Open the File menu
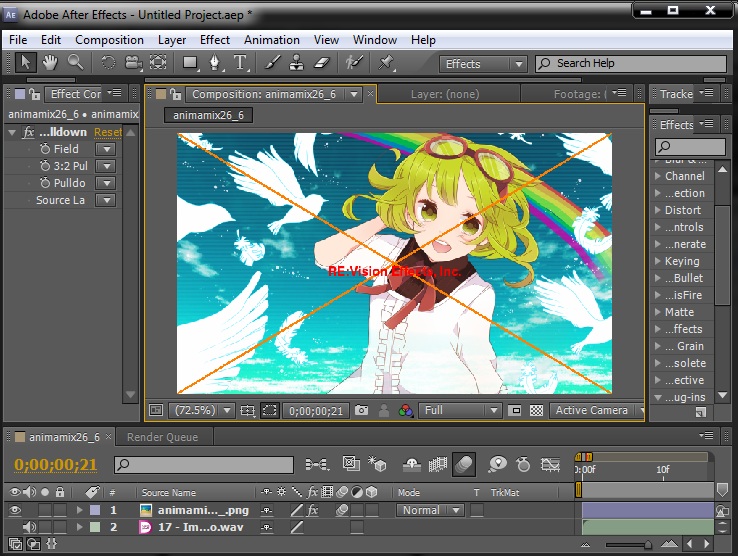The image size is (738, 556). [18, 40]
